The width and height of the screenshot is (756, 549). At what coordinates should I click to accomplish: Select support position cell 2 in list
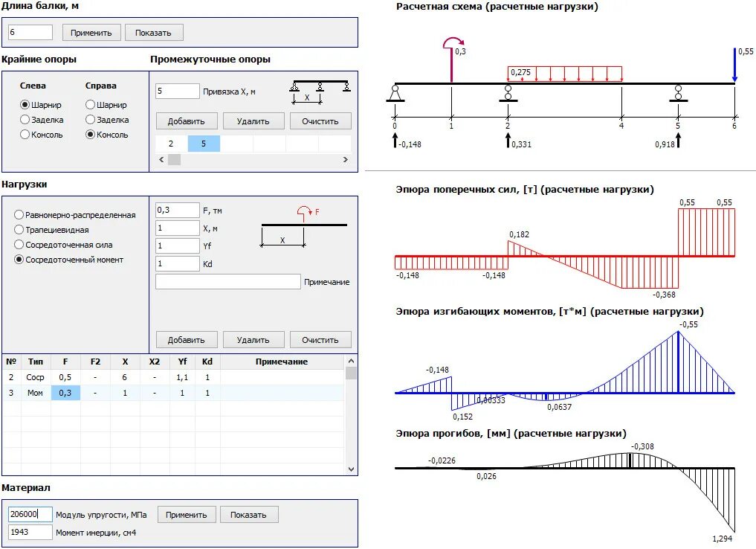[x=171, y=144]
